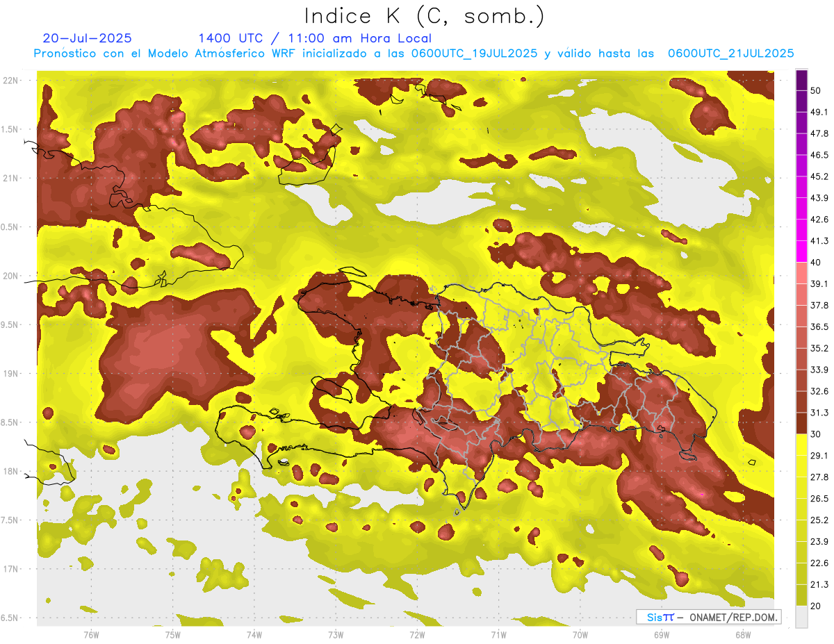Select the '75W' longitude label
834x644 pixels.
(x=172, y=634)
